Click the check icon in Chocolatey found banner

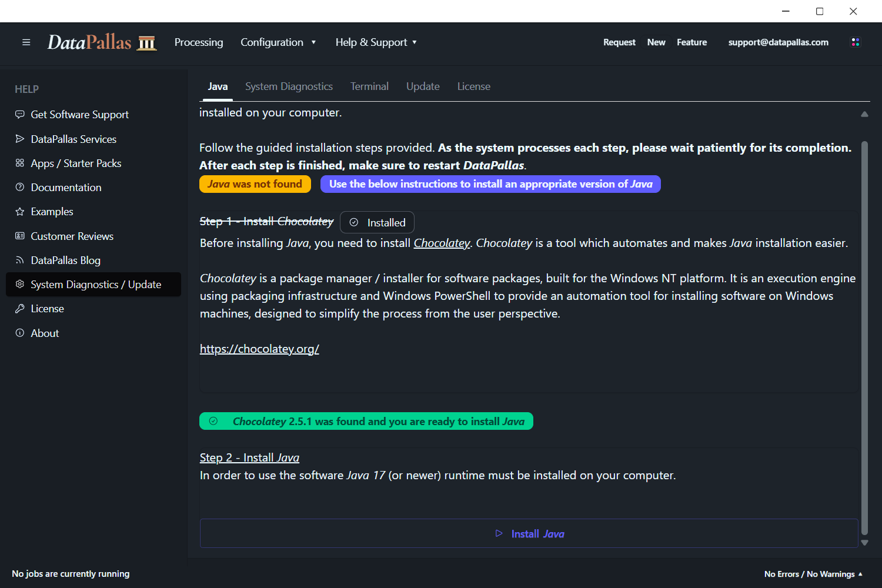pos(213,421)
